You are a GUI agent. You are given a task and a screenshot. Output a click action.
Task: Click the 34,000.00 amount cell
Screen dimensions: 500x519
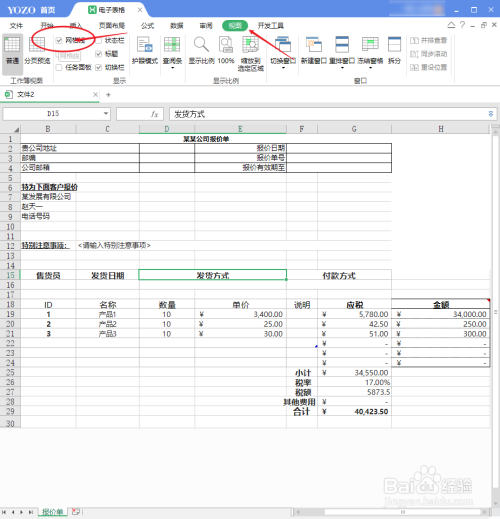click(x=441, y=314)
